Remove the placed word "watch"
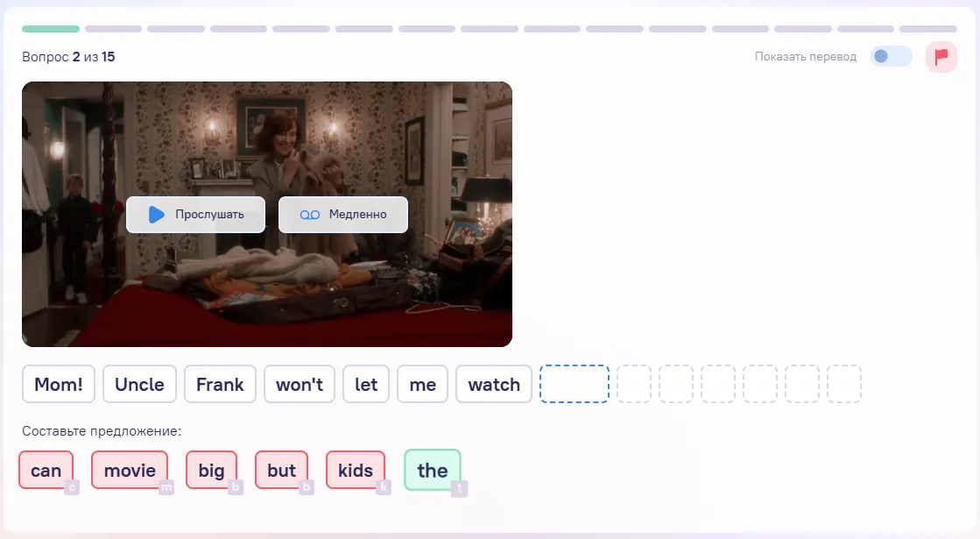Image resolution: width=980 pixels, height=539 pixels. [494, 384]
